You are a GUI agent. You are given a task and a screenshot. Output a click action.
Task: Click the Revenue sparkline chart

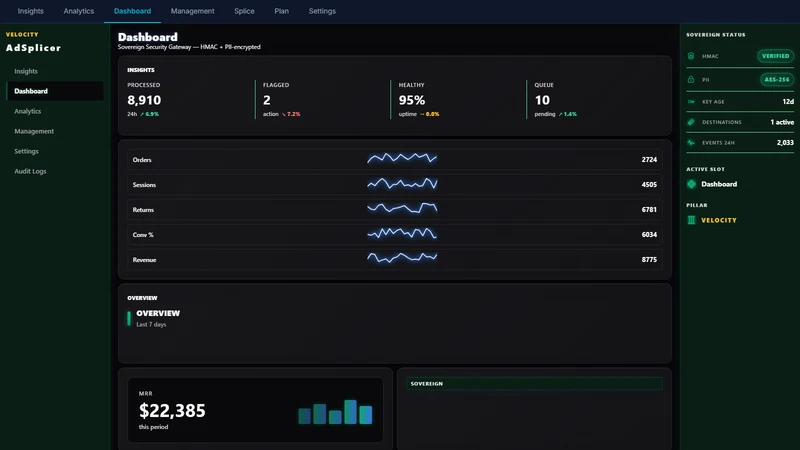coord(402,258)
